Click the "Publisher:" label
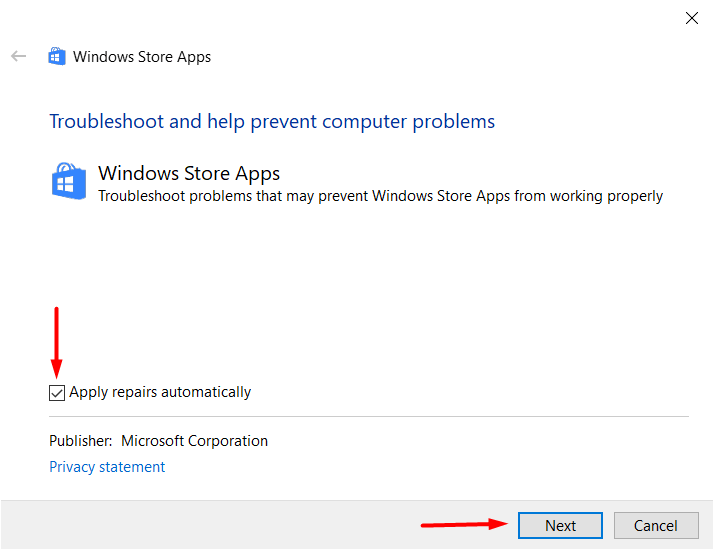714x549 pixels. [x=79, y=441]
